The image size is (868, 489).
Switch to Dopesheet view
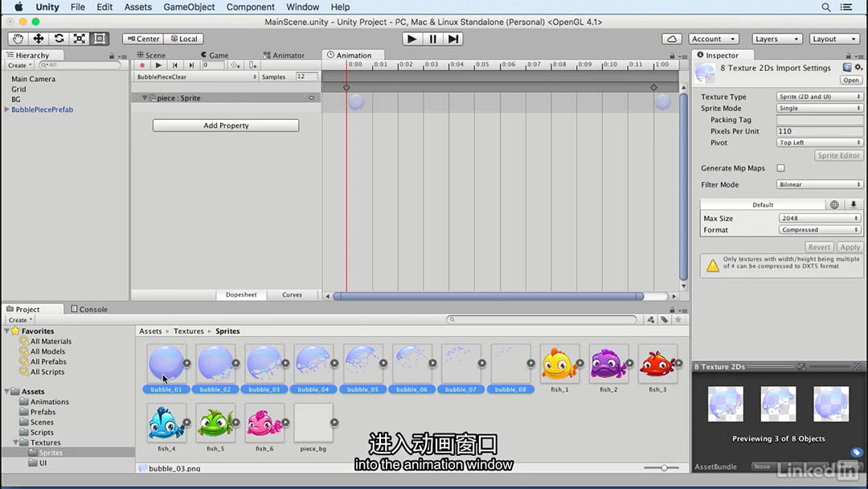241,294
